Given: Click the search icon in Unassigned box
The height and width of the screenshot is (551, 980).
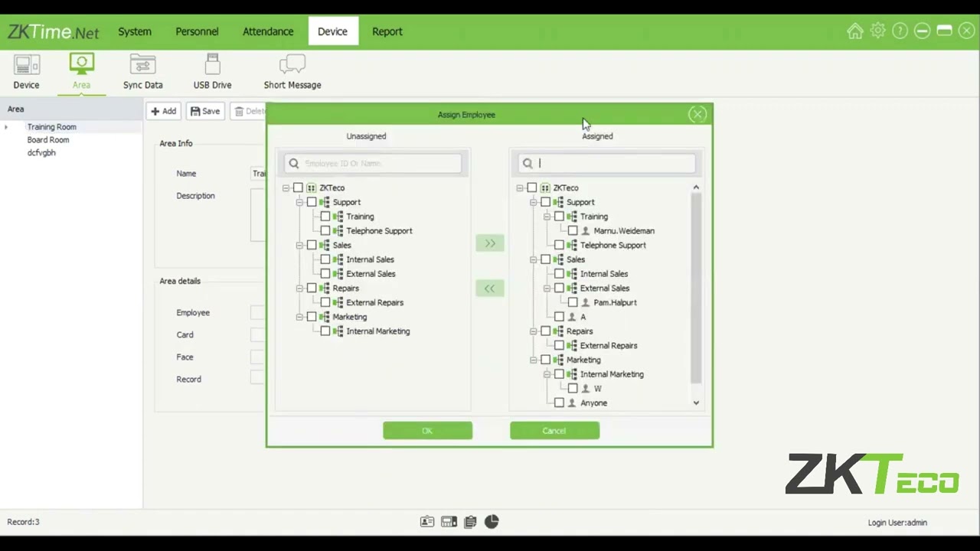Looking at the screenshot, I should point(294,163).
